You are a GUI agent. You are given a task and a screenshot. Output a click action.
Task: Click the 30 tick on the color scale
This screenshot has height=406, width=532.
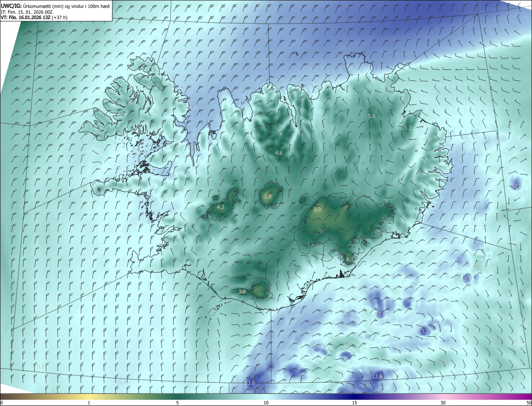443,403
